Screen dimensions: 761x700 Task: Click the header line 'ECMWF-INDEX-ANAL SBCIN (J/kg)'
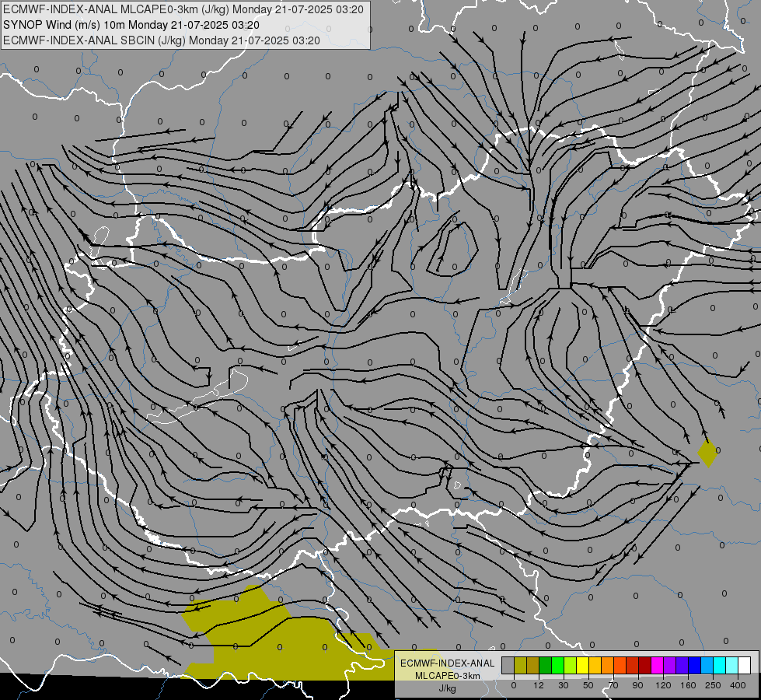coord(94,40)
